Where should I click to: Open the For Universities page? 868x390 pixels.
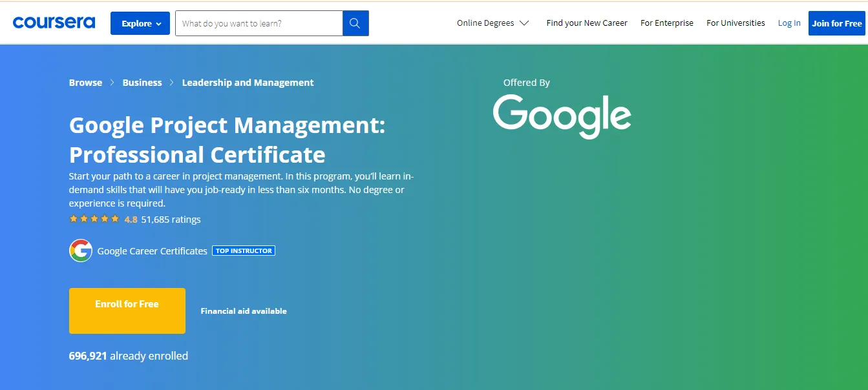tap(735, 23)
